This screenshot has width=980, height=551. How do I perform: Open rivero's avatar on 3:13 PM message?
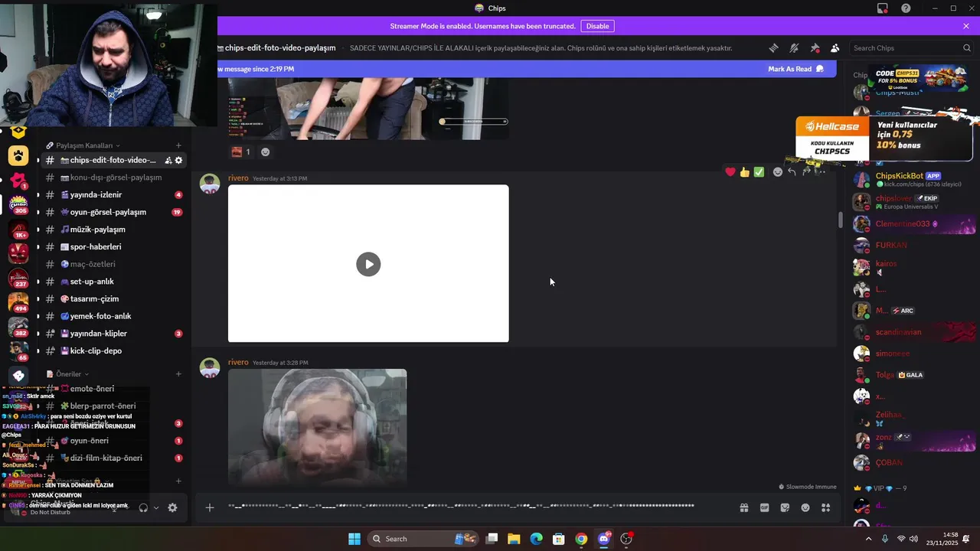[x=210, y=184]
